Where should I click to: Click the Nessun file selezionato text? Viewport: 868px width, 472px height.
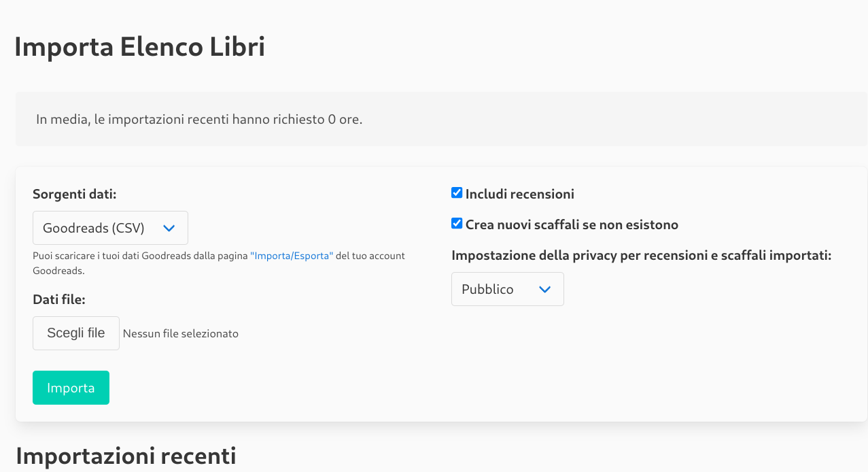[x=181, y=333]
